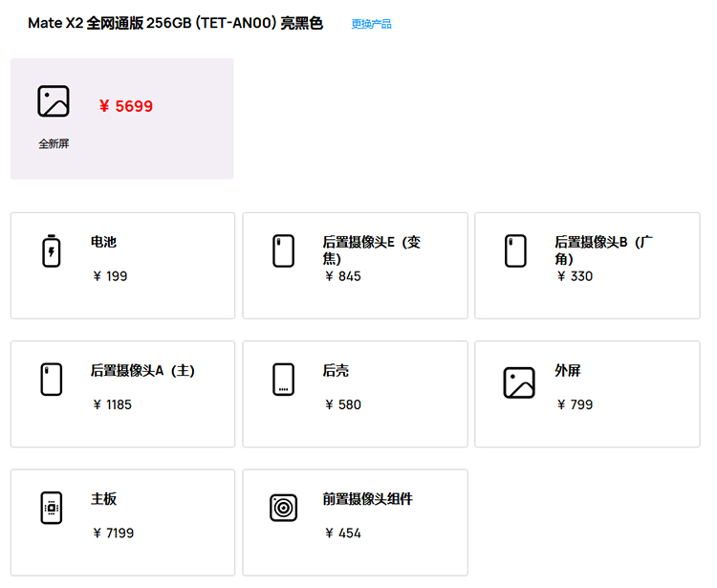
Task: Click the back cover icon in 后壳 card
Action: pos(283,379)
